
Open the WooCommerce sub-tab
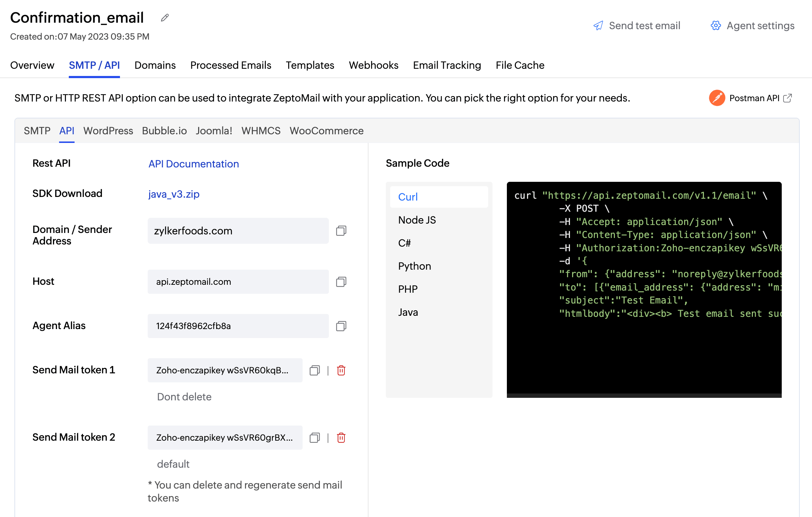click(x=326, y=131)
